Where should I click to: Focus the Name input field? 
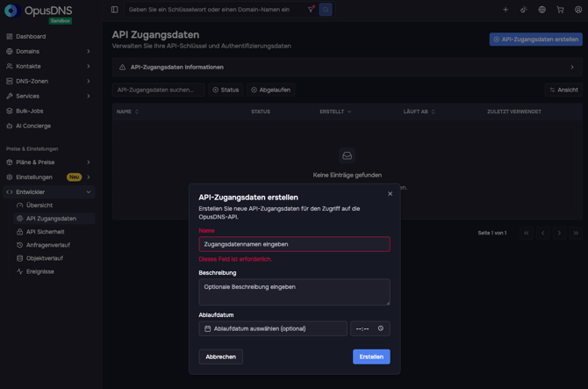(294, 244)
